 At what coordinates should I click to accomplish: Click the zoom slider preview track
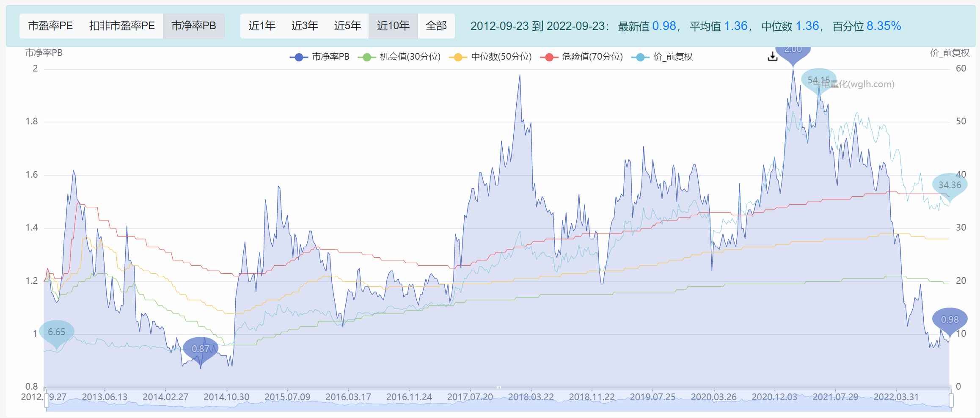tap(499, 400)
